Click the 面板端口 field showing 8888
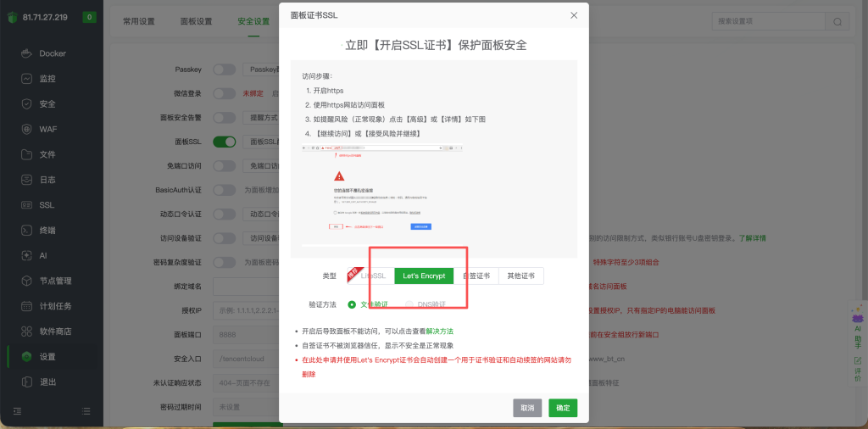The width and height of the screenshot is (868, 429). point(247,335)
